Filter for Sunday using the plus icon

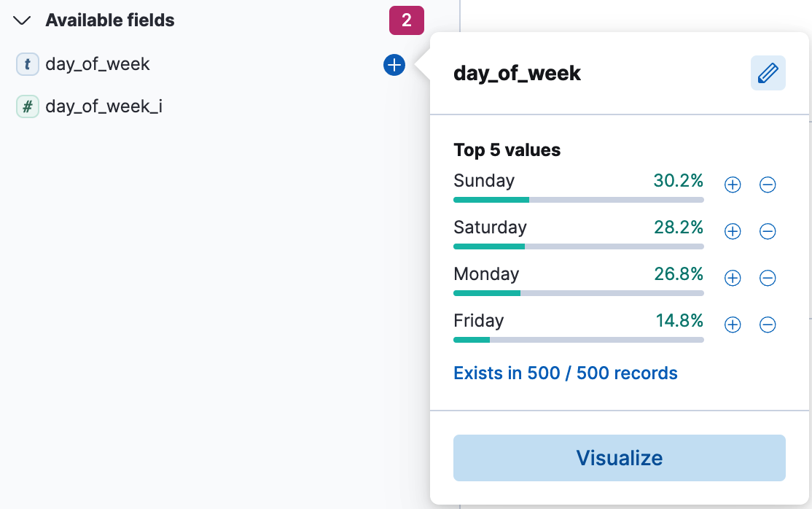732,185
